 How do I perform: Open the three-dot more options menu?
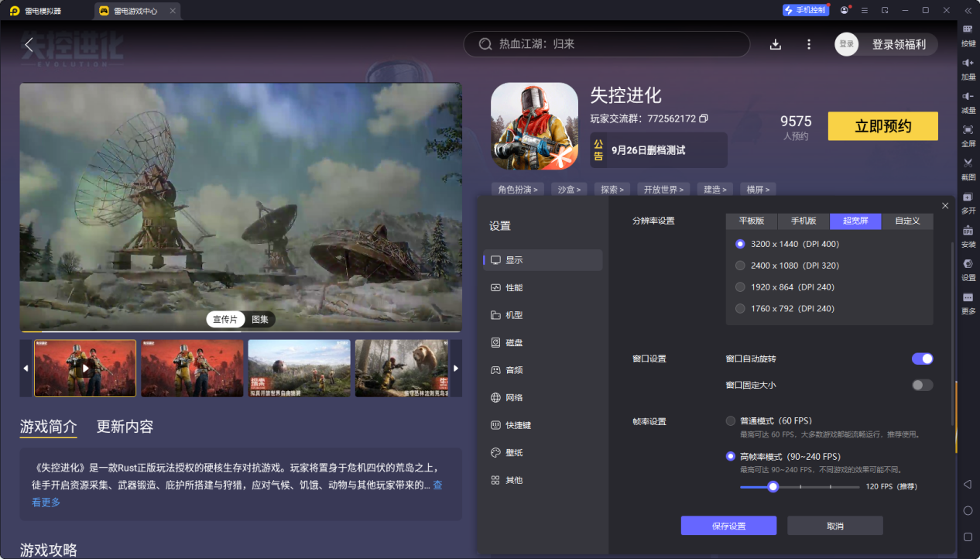(x=809, y=44)
